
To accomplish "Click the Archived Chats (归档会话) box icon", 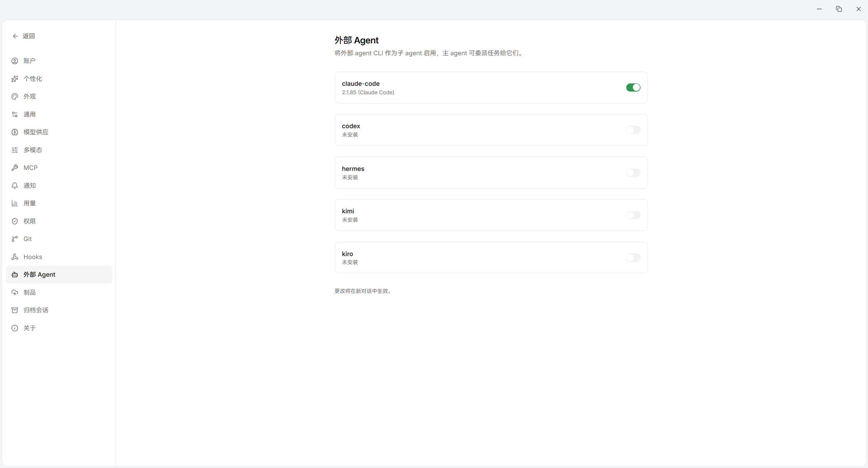I will point(15,310).
